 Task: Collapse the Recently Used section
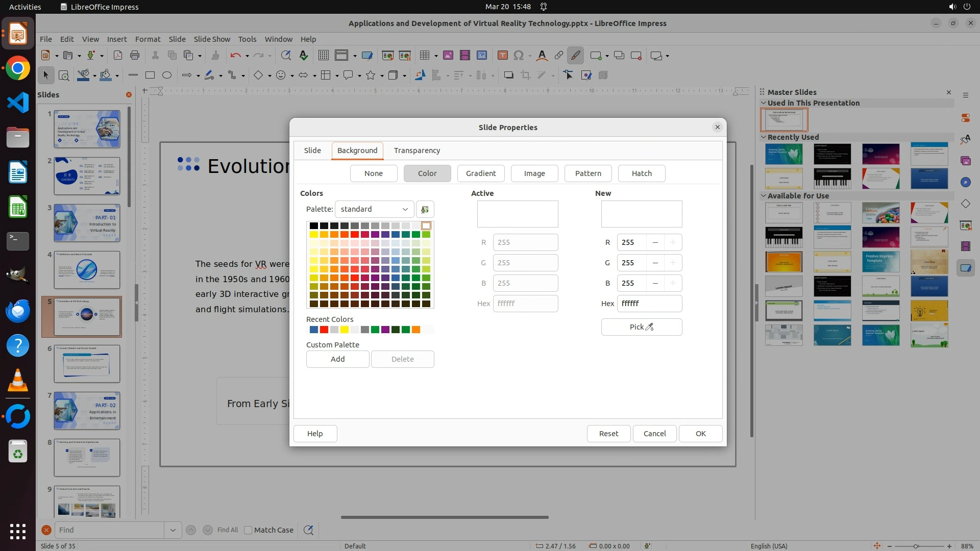click(x=764, y=137)
